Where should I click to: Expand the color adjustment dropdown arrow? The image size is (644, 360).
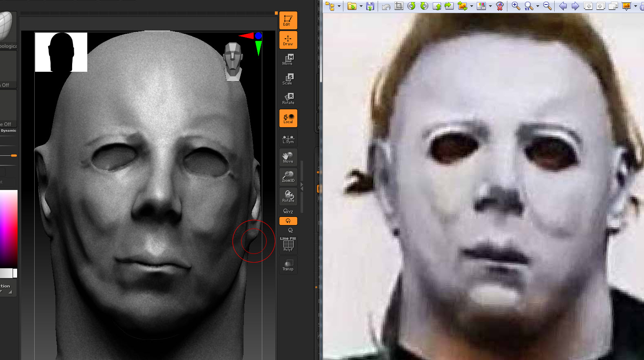click(490, 6)
